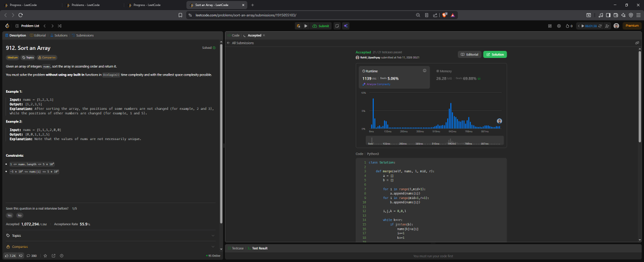Go to next problem arrow
This screenshot has width=644, height=262.
52,25
